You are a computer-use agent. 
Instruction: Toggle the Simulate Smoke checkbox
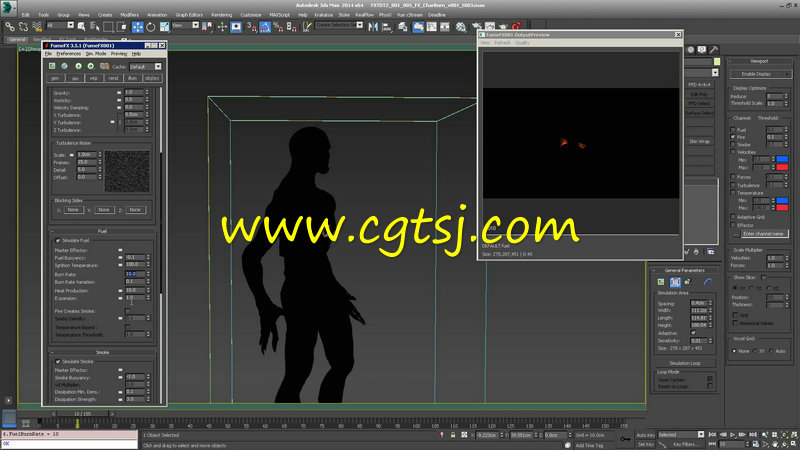coord(58,362)
